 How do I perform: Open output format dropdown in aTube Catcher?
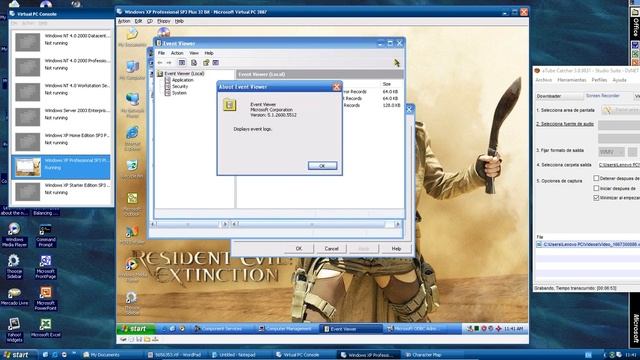611,152
